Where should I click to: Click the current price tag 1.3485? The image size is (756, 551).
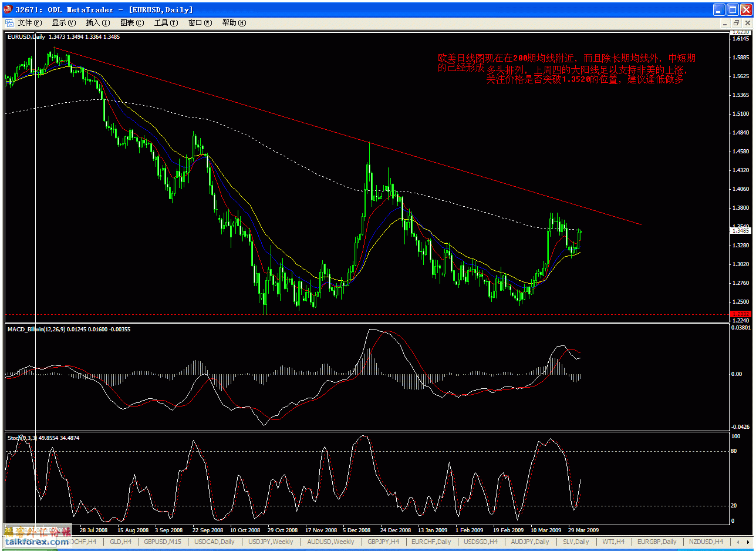pyautogui.click(x=740, y=230)
